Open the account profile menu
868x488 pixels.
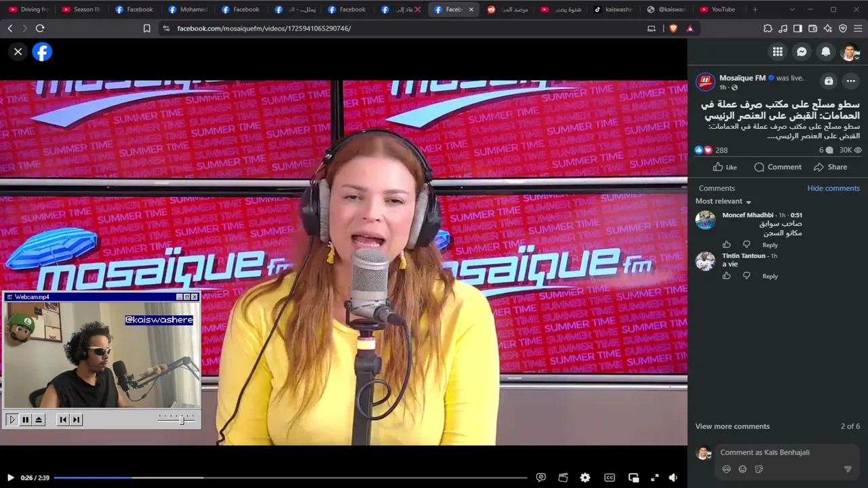point(850,52)
